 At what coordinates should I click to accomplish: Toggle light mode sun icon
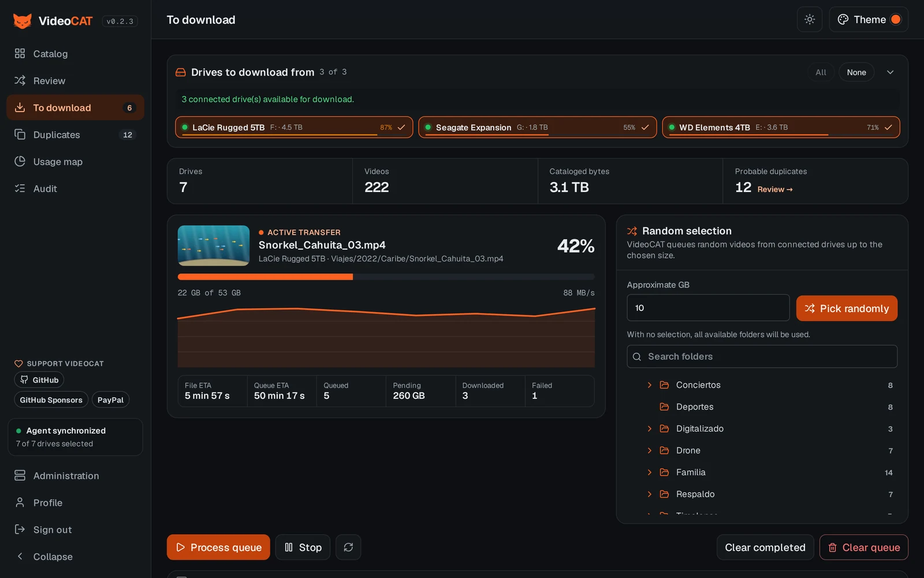[810, 20]
